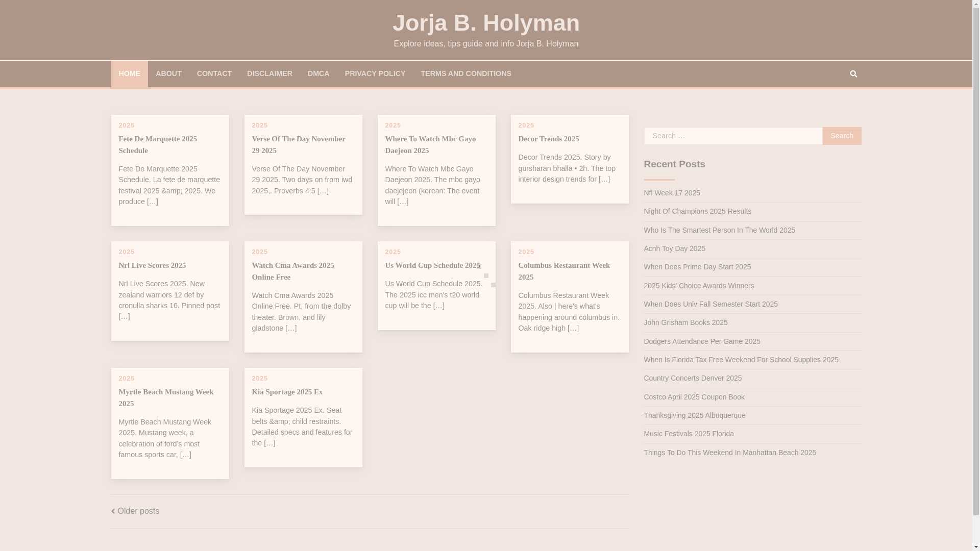Click 2025 tag above Columbus Restaurant Week
This screenshot has width=980, height=551.
526,252
